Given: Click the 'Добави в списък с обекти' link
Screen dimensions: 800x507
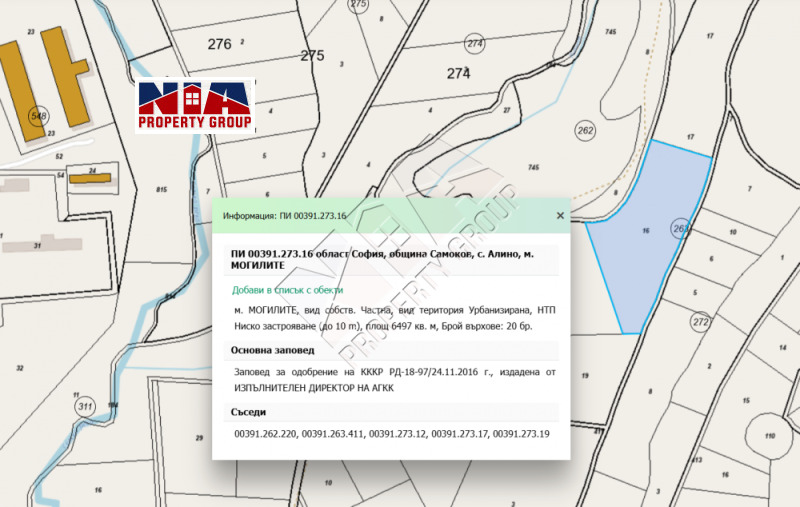Looking at the screenshot, I should point(287,290).
